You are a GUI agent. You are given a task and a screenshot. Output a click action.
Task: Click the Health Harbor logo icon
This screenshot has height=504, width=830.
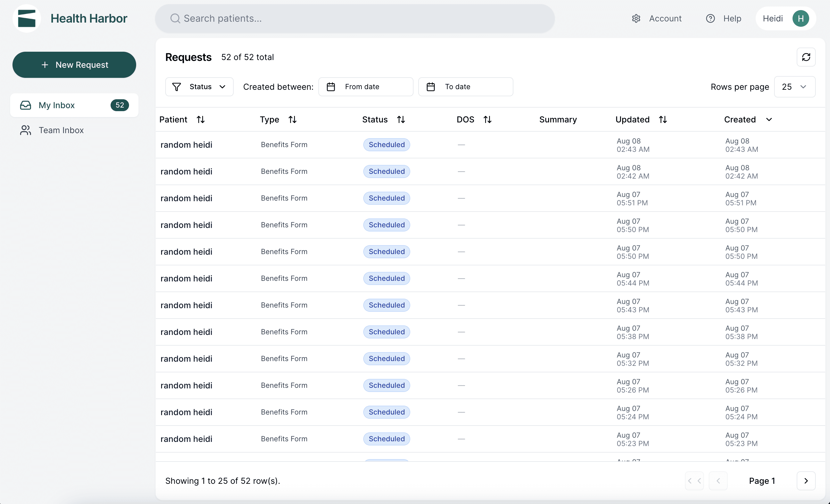[27, 18]
